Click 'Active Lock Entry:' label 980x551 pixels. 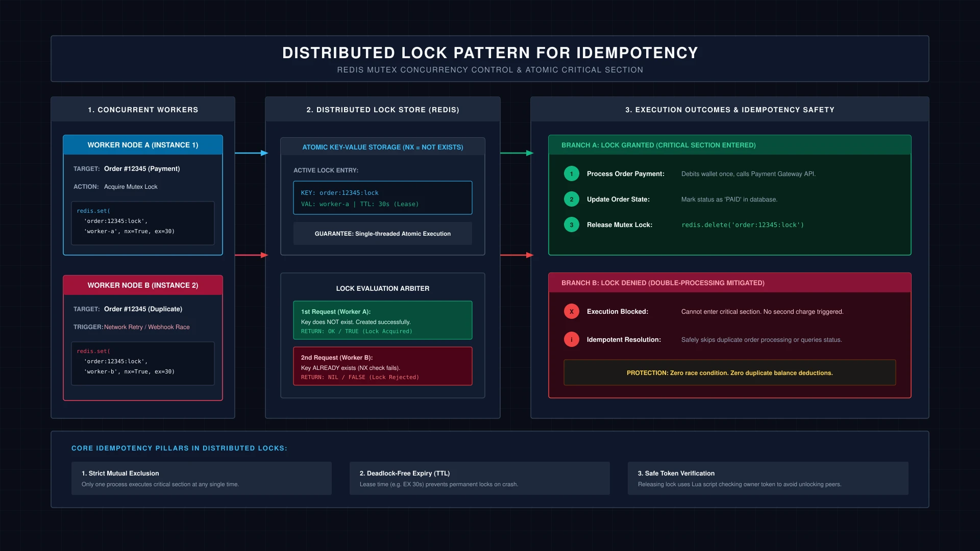(326, 170)
